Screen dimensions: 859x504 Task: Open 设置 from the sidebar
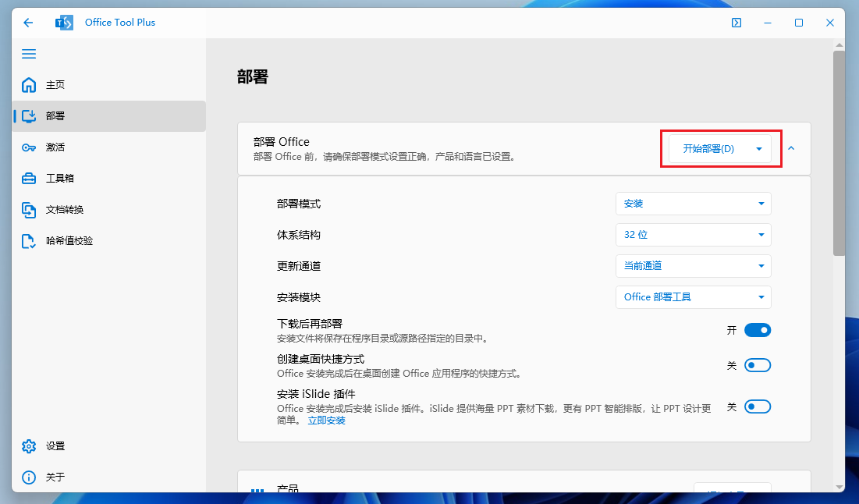[x=109, y=446]
